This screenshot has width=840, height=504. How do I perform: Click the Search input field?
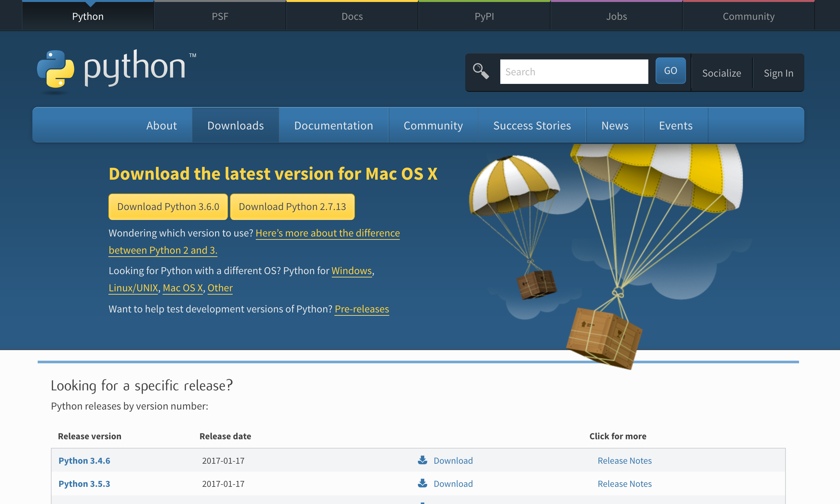coord(574,71)
